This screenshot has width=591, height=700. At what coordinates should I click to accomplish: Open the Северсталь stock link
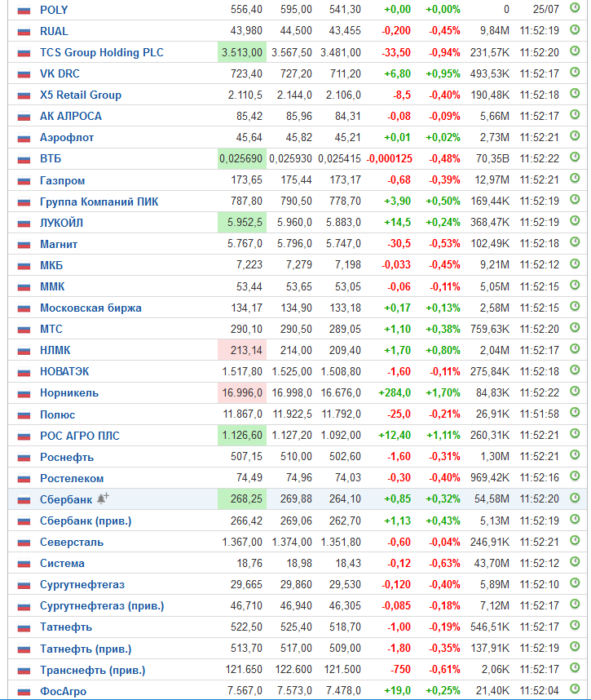click(72, 543)
